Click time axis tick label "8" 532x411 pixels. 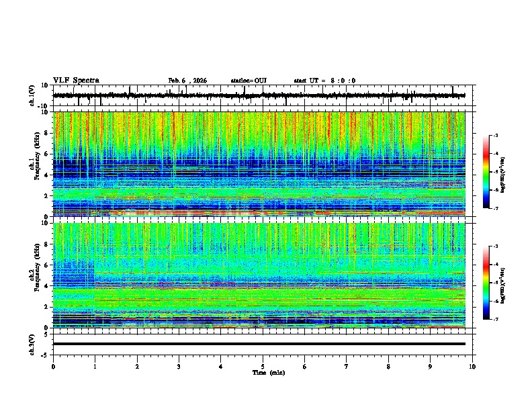pyautogui.click(x=388, y=367)
